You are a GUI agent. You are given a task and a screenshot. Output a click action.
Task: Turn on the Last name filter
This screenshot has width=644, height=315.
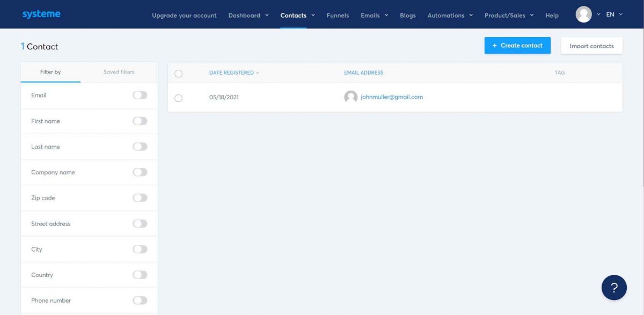pos(140,146)
